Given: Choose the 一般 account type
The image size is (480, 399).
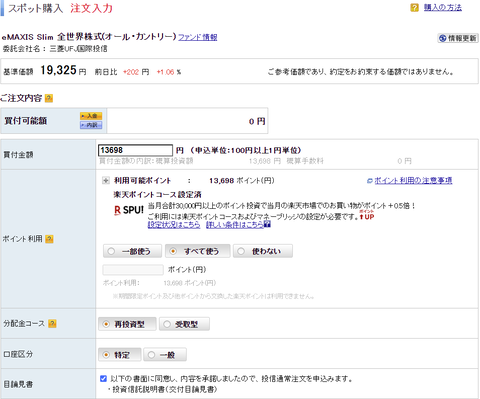Looking at the screenshot, I should tap(165, 355).
